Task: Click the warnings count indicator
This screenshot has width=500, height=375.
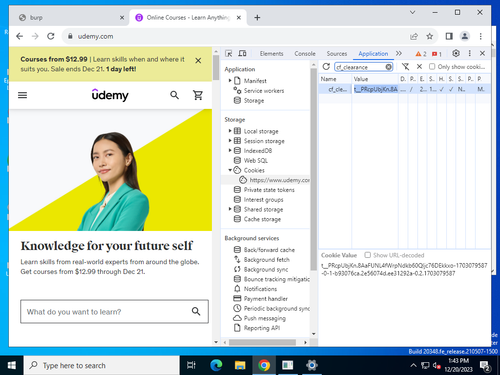Action: (421, 54)
